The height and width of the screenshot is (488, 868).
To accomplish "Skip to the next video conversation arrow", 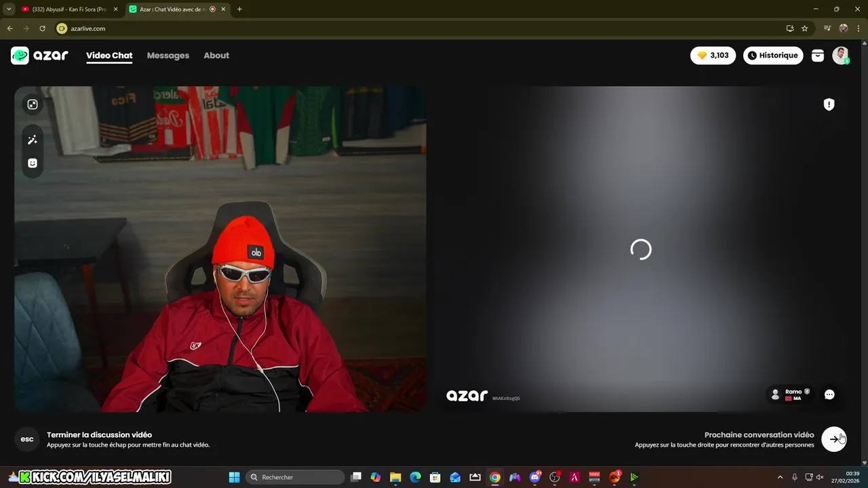I will [834, 439].
